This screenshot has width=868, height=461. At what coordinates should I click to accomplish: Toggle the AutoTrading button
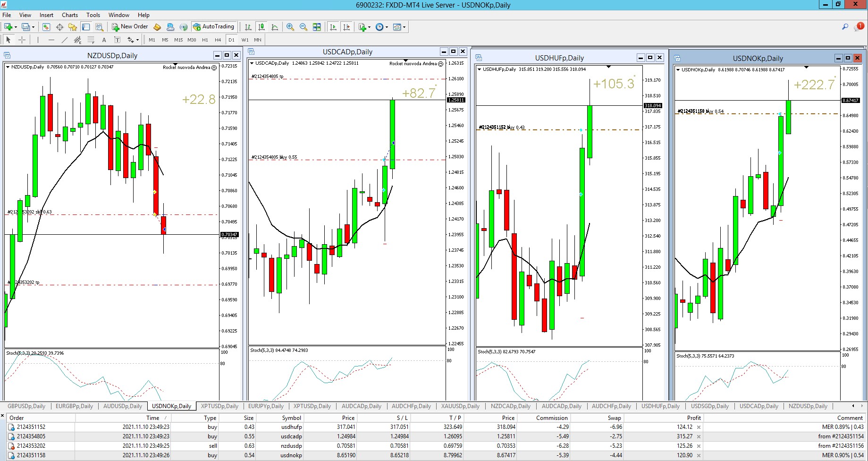[213, 27]
